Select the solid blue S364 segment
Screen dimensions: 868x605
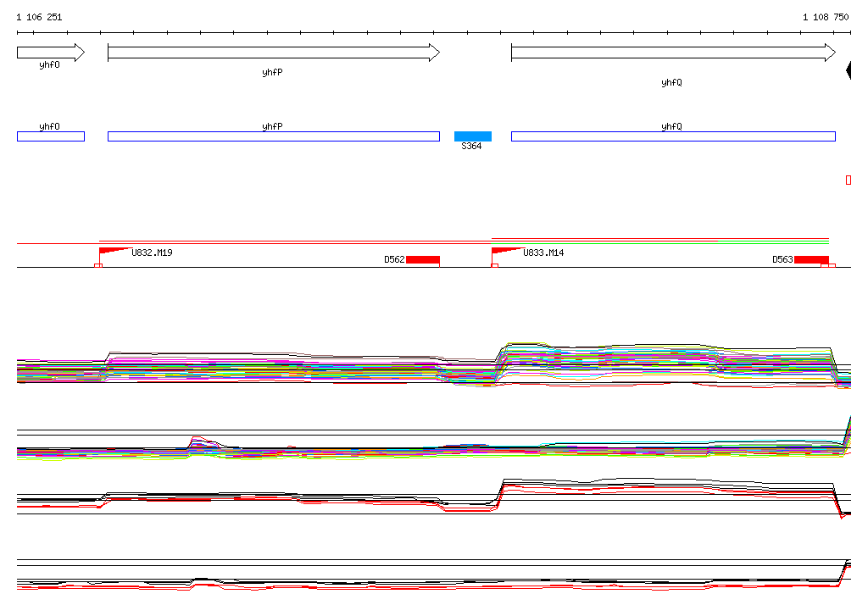click(473, 136)
